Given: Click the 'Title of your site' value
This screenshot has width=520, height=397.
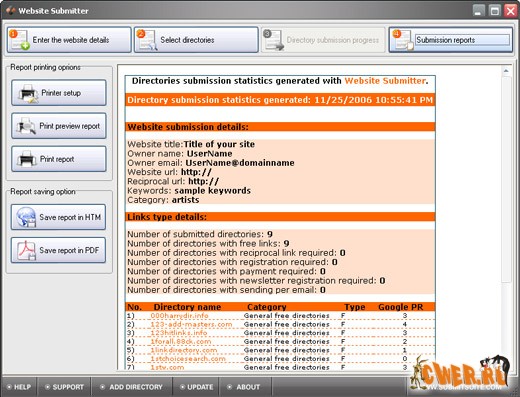Looking at the screenshot, I should (x=219, y=144).
